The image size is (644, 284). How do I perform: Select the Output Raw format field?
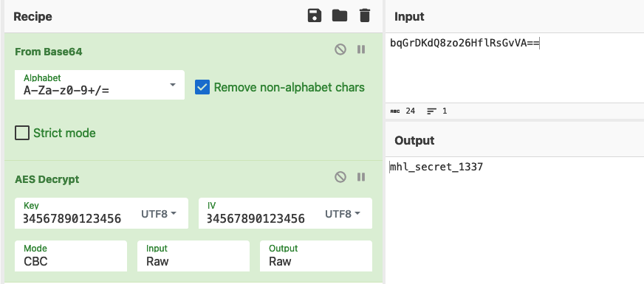pos(316,256)
